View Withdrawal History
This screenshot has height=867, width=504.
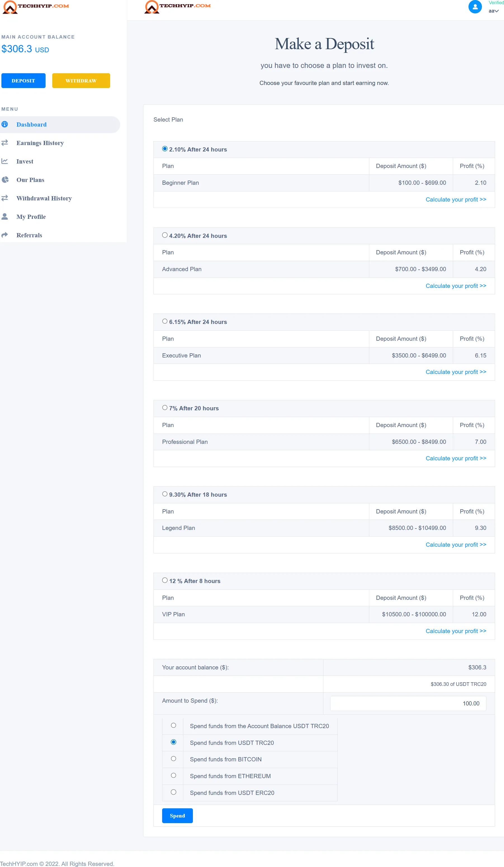44,198
